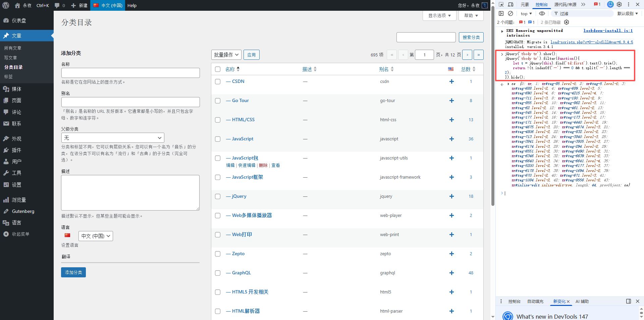Click the 添加分类 submit button
The image size is (644, 320).
[x=73, y=272]
